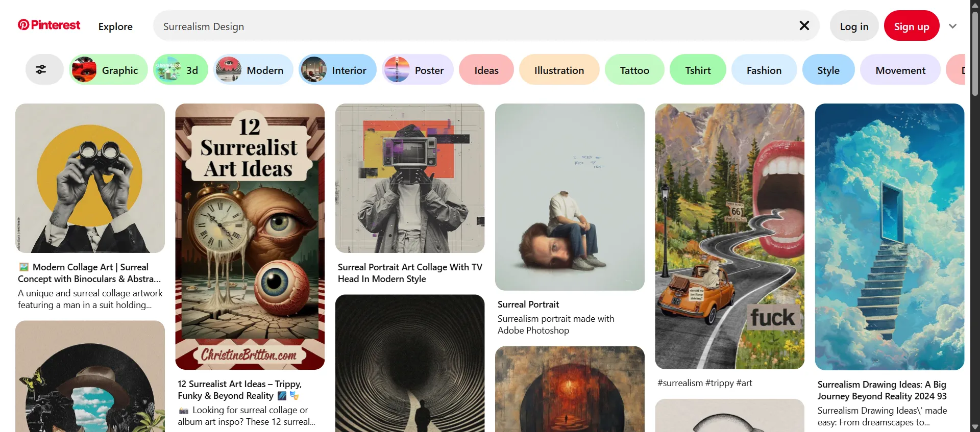
Task: Click the Log in button
Action: click(x=854, y=26)
